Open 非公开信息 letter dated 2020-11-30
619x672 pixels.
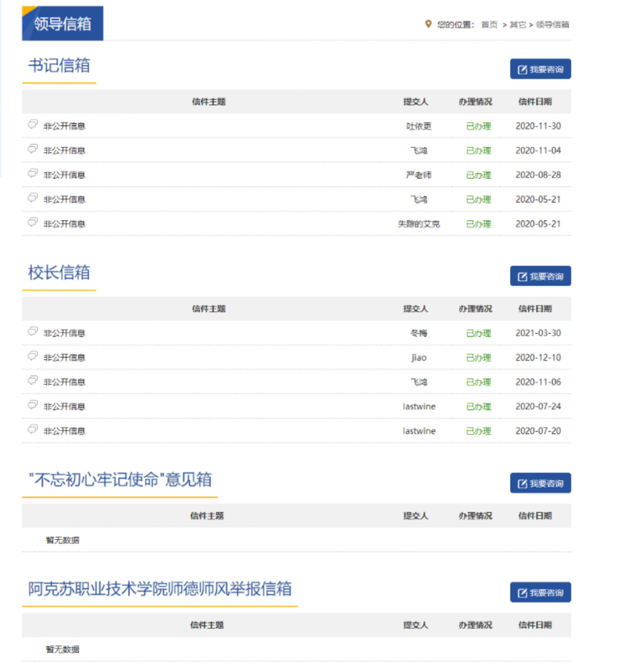pyautogui.click(x=64, y=126)
